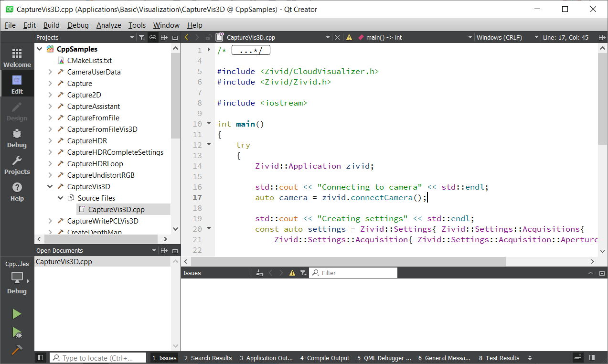Click the green Run button
Screen dimensions: 608x364
[17, 314]
